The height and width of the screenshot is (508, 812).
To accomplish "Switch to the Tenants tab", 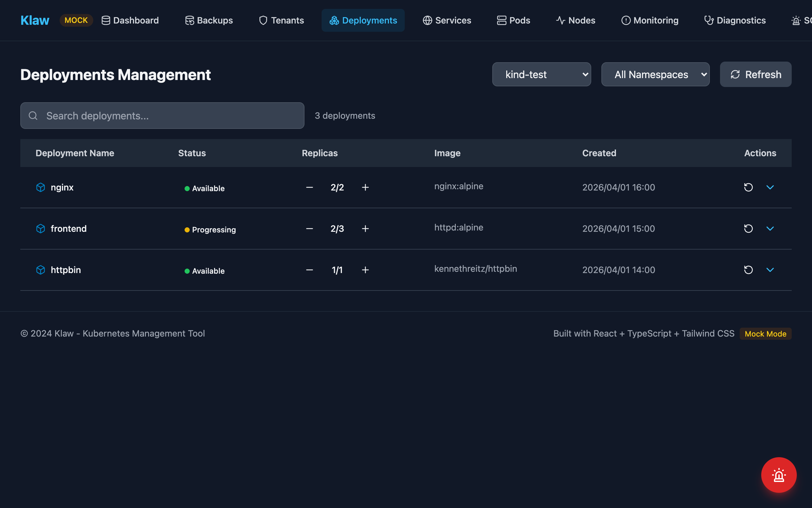I will coord(281,21).
